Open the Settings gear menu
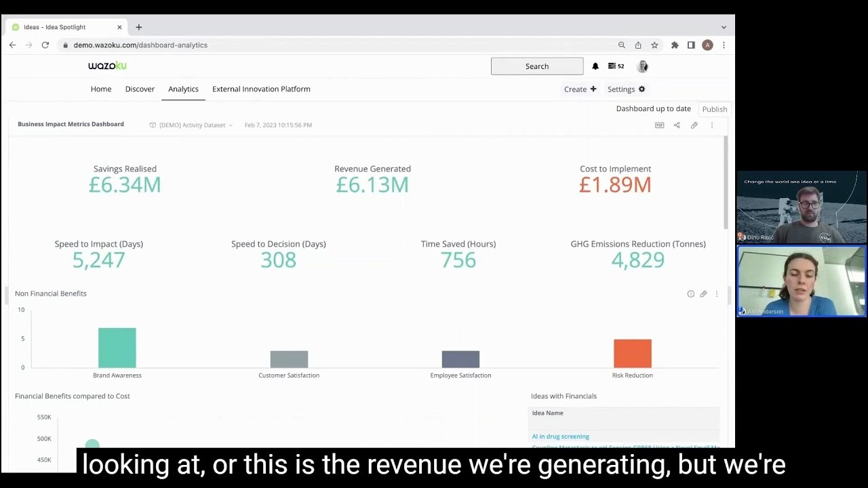The width and height of the screenshot is (868, 488). (x=626, y=89)
